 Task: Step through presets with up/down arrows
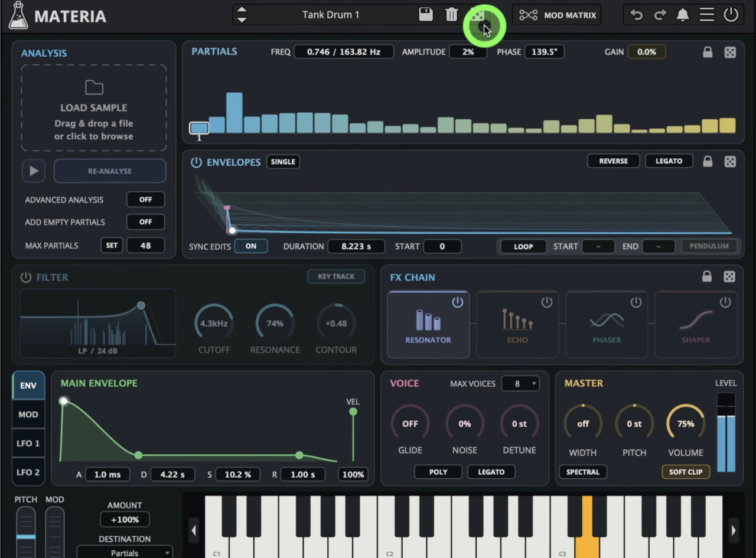click(x=241, y=15)
